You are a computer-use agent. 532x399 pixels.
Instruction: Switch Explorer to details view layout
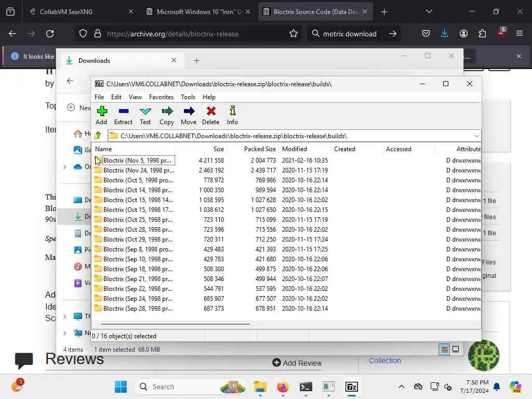445,349
